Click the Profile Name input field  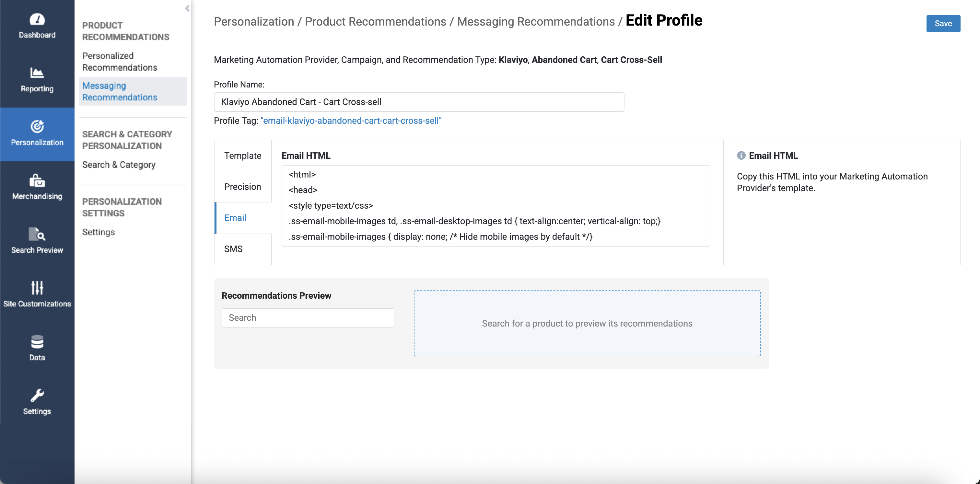(x=418, y=102)
